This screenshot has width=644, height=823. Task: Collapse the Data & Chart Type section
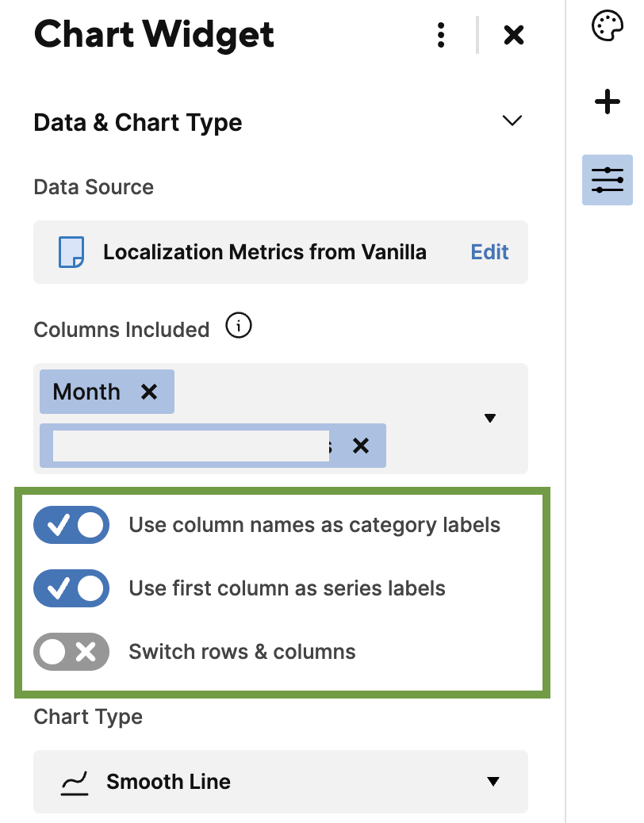(x=512, y=121)
